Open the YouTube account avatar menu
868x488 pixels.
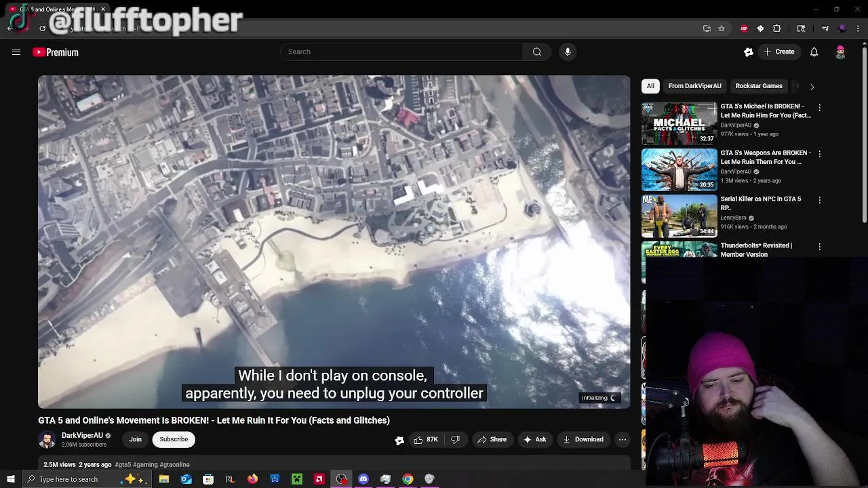[840, 52]
